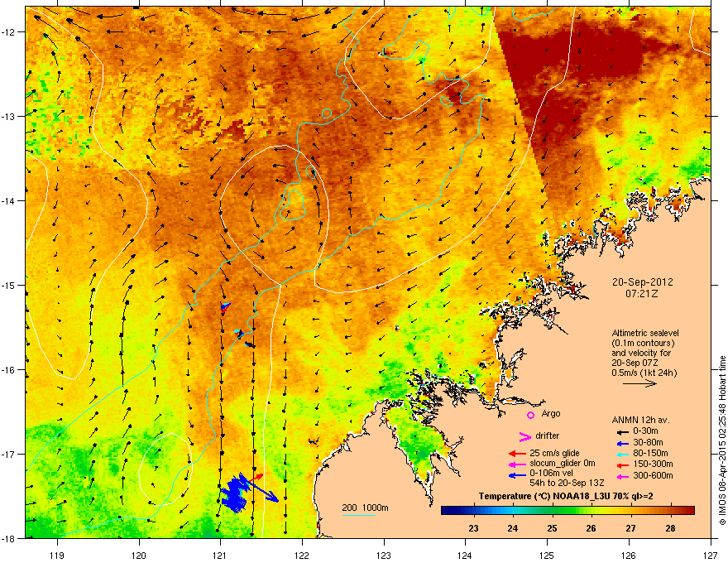This screenshot has height=563, width=728.
Task: Click the 150-300m depth range label
Action: [x=653, y=464]
